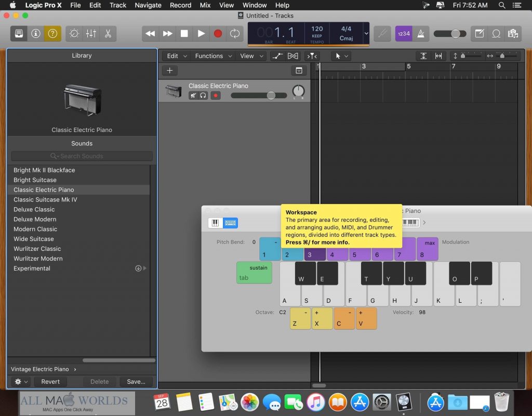Click the Rewind transport button
Screen dimensions: 532x416
click(x=150, y=34)
